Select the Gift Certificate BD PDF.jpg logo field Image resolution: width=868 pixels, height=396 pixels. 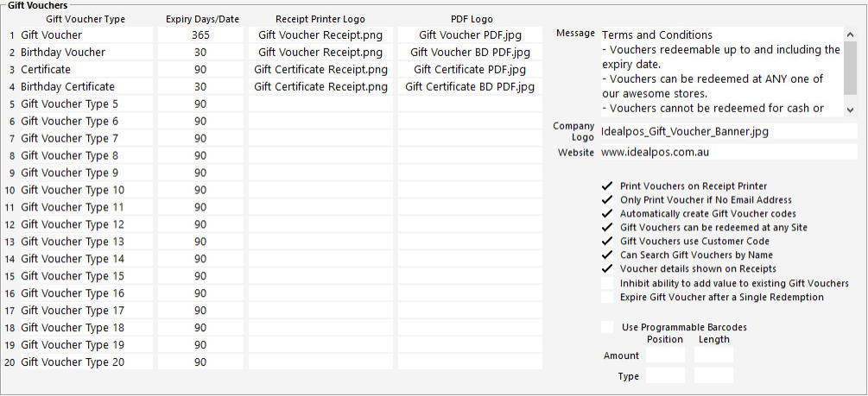470,87
